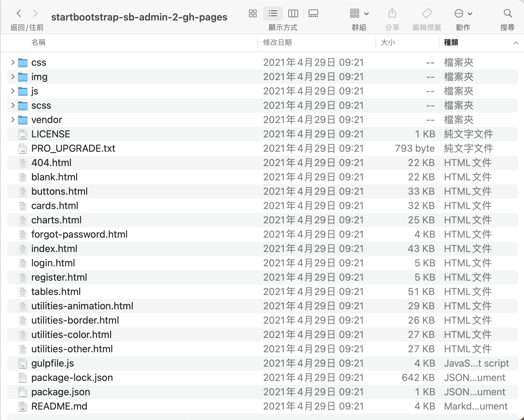The height and width of the screenshot is (420, 524).
Task: Switch to icon grid view
Action: tap(253, 14)
